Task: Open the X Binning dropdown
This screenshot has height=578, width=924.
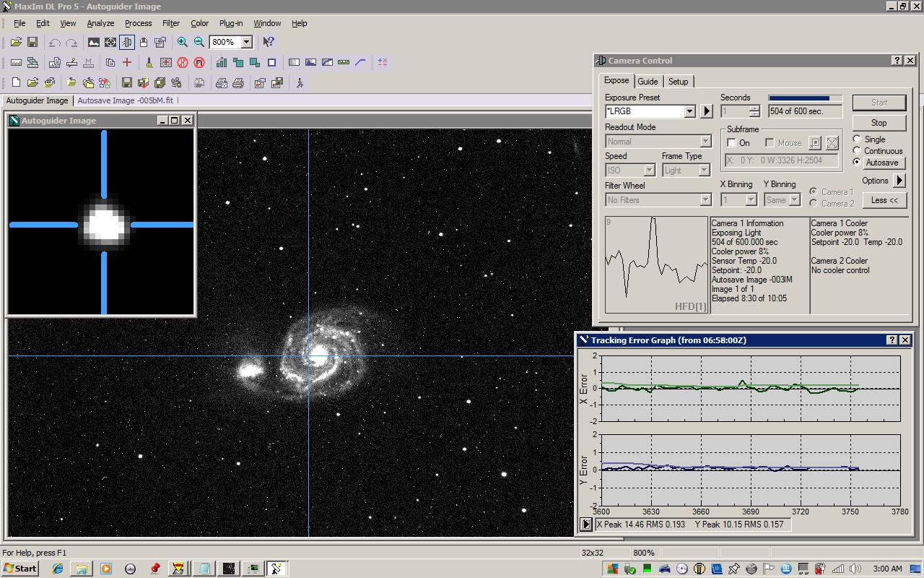Action: pos(751,199)
